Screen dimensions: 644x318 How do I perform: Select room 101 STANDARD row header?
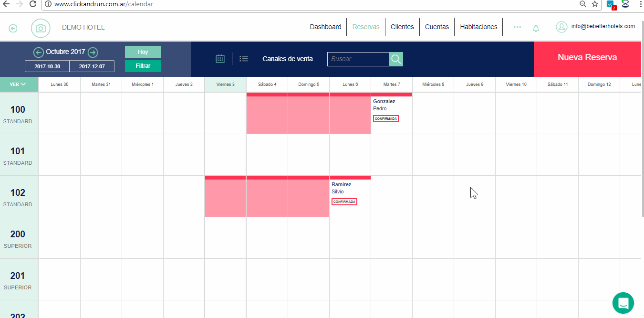pos(18,155)
